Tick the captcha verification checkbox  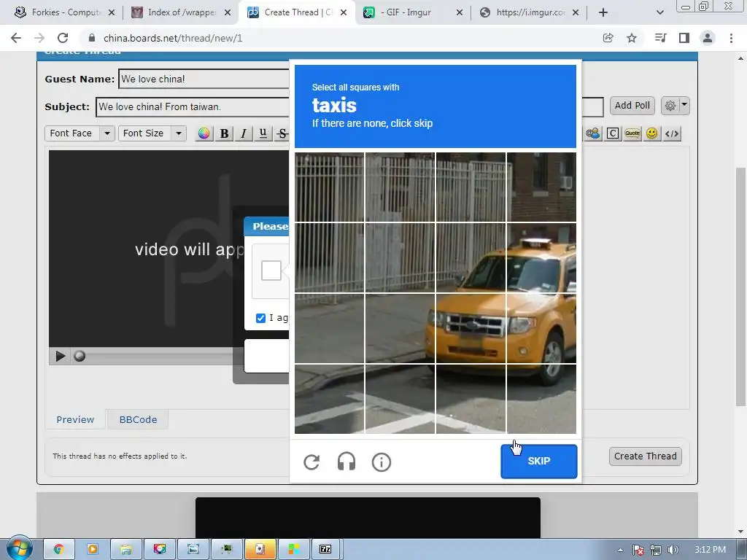tap(271, 271)
